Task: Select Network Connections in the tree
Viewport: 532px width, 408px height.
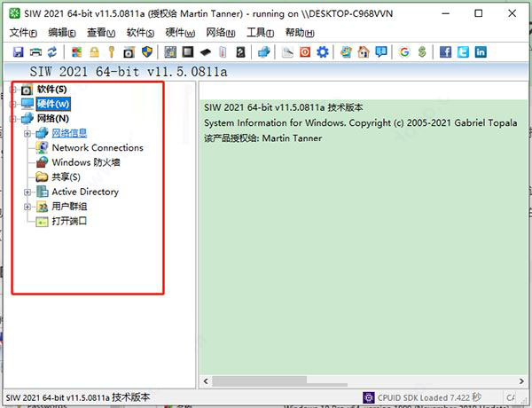Action: click(98, 147)
